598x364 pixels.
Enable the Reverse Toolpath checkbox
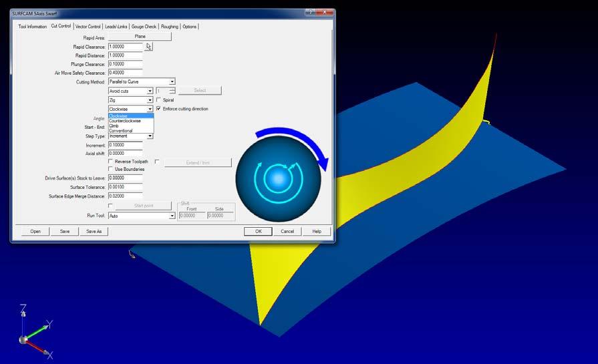pos(111,162)
